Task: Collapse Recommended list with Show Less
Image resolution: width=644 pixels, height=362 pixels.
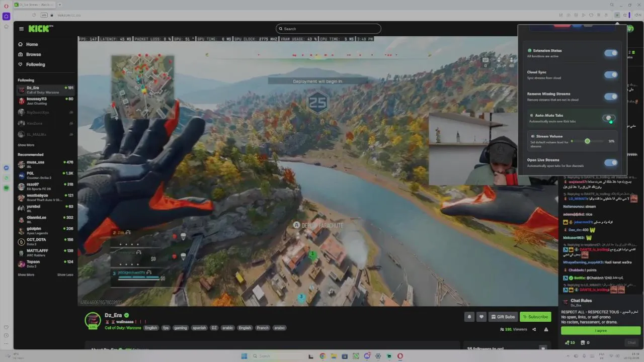Action: click(x=65, y=275)
